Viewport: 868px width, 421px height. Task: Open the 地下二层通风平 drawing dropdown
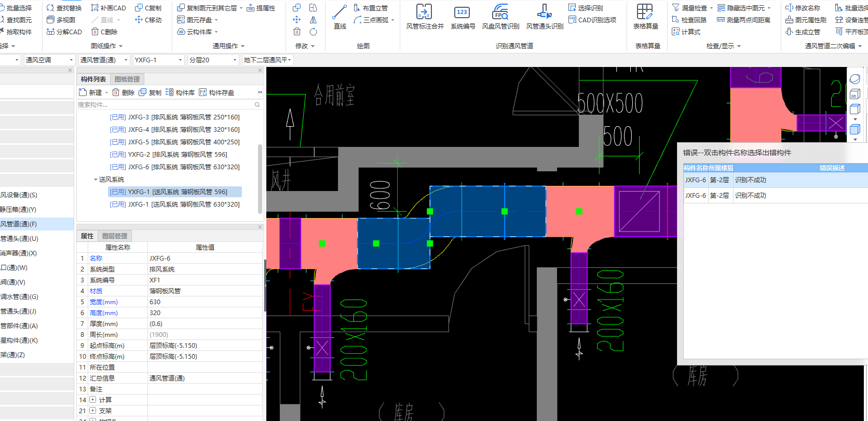(289, 60)
